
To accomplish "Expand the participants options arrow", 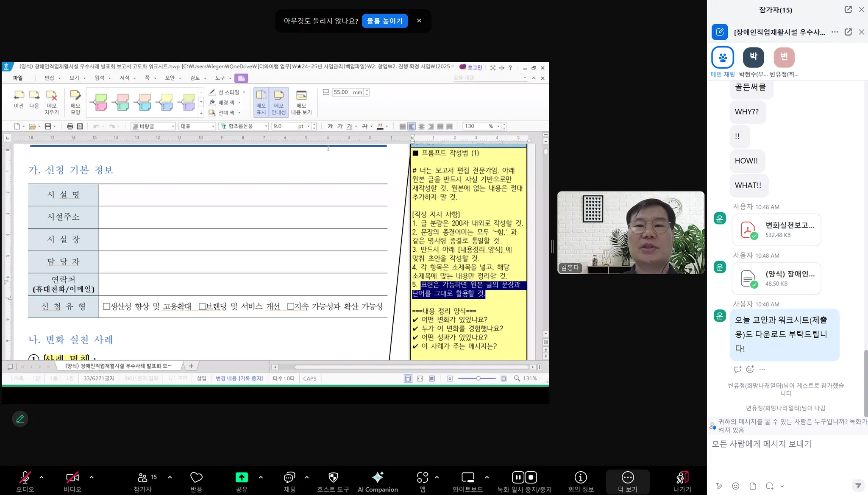I will click(x=170, y=477).
